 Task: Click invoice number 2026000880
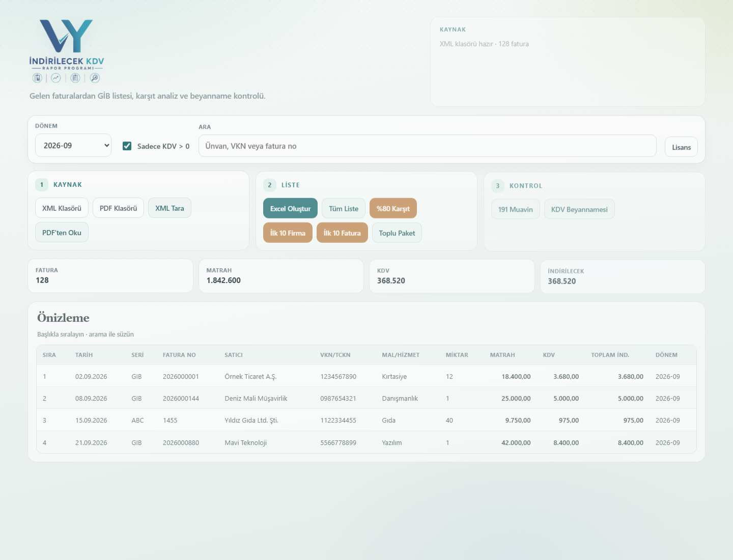coord(181,443)
